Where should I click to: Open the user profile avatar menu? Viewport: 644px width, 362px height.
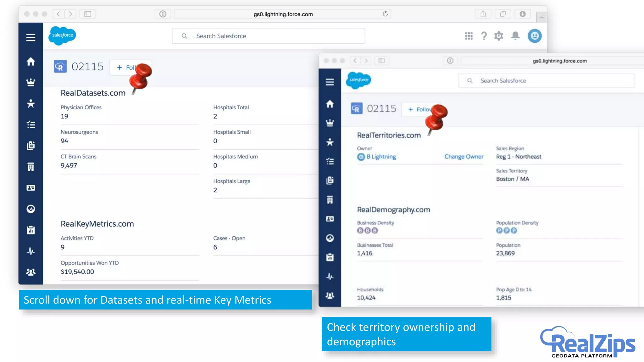coord(534,36)
